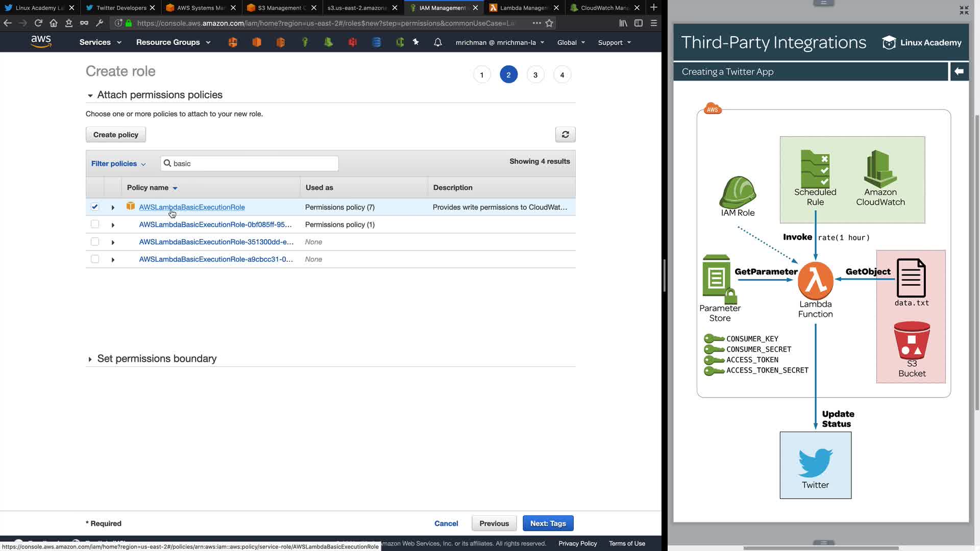Click the Next: Tags button

(x=548, y=523)
